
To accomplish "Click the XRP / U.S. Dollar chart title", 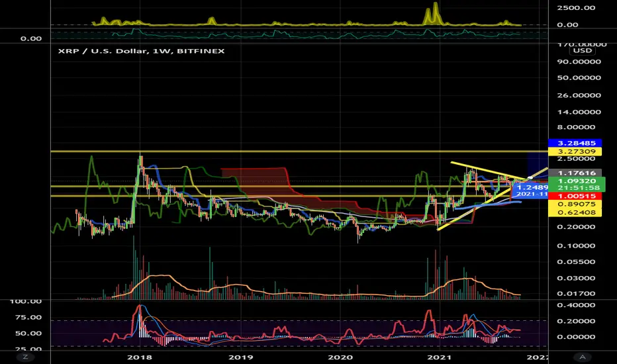I will coord(141,51).
